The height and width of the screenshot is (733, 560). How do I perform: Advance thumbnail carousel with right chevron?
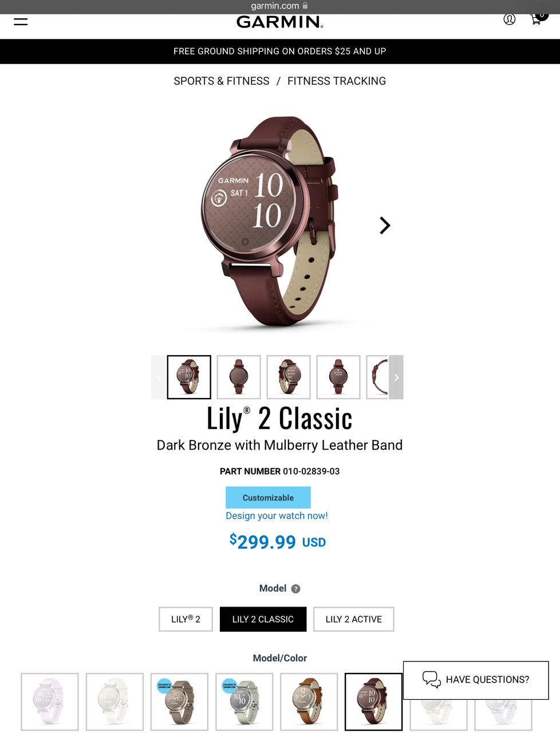396,377
